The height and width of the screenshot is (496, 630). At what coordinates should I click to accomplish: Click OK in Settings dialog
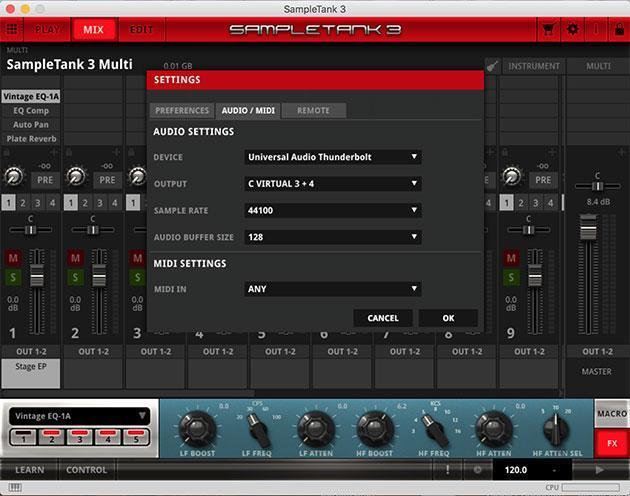448,318
